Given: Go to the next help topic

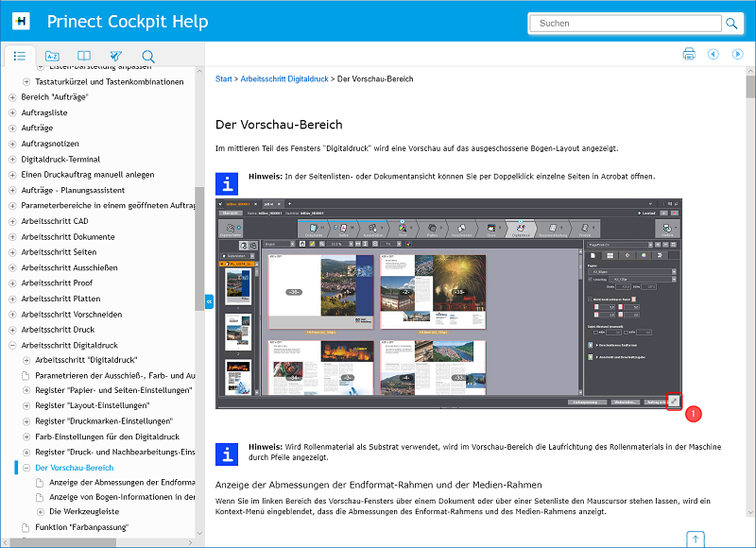Looking at the screenshot, I should tap(738, 54).
